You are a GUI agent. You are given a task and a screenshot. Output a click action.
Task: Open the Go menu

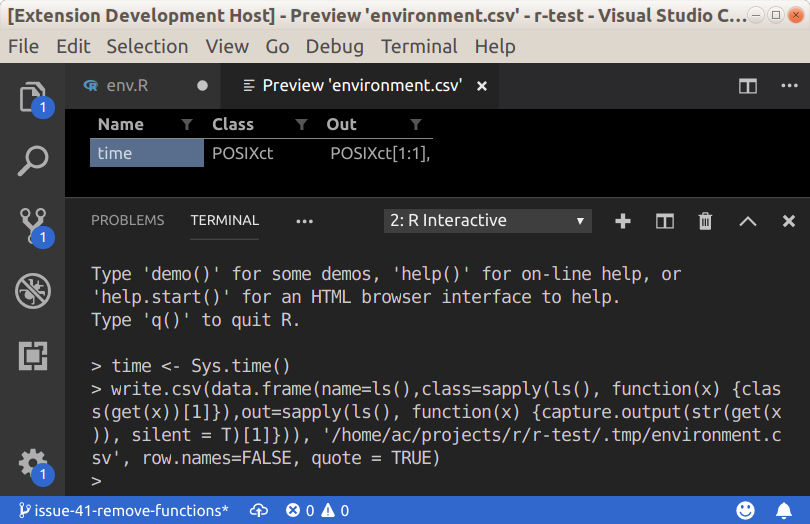point(277,47)
